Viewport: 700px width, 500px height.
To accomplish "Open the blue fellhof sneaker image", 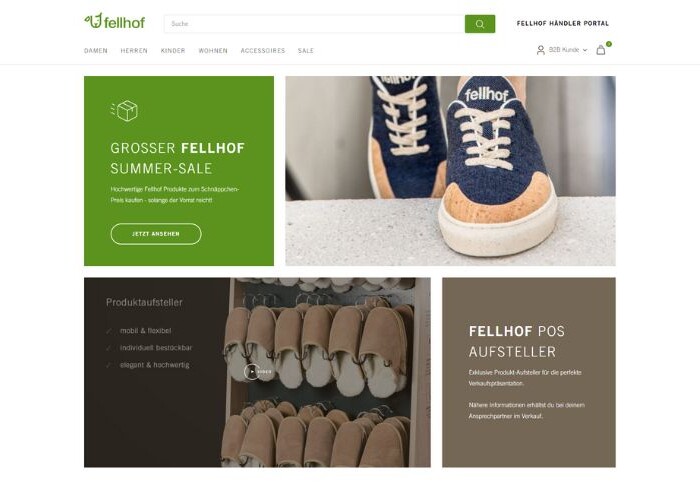I will pyautogui.click(x=450, y=171).
